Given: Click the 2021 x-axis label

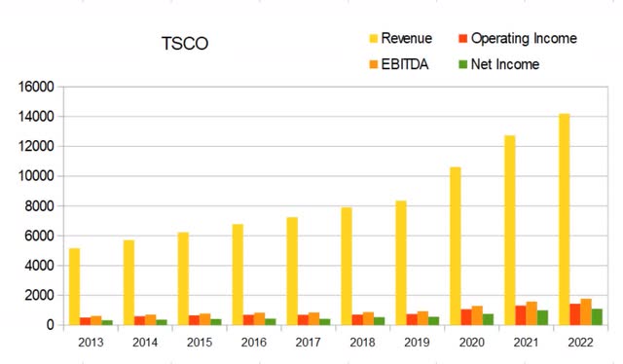Looking at the screenshot, I should (x=526, y=343).
